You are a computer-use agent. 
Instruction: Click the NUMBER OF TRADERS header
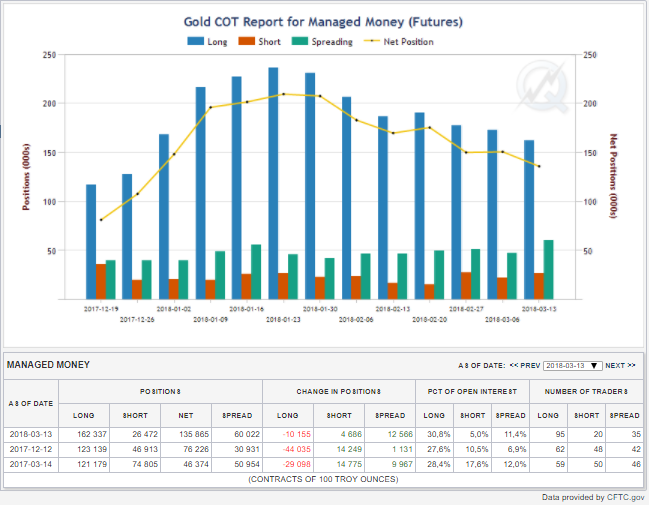[x=586, y=392]
